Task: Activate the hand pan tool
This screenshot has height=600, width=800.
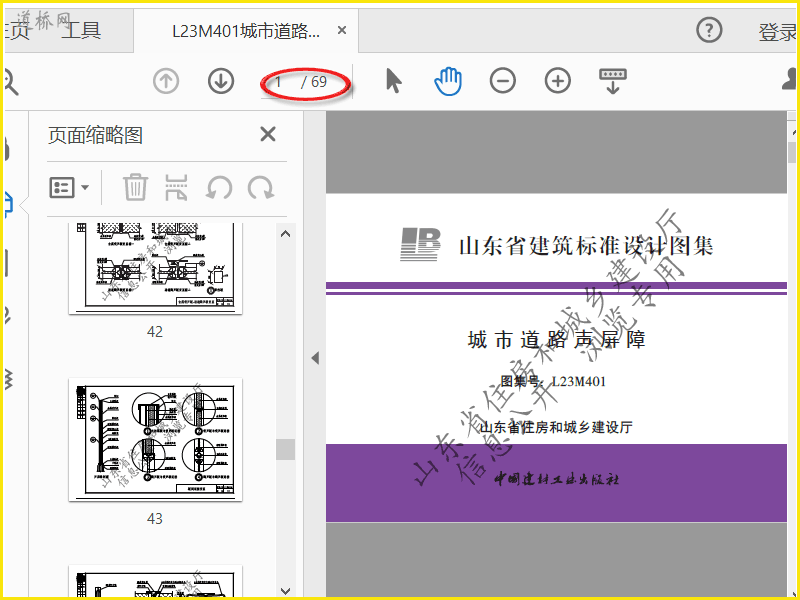Action: pyautogui.click(x=448, y=81)
